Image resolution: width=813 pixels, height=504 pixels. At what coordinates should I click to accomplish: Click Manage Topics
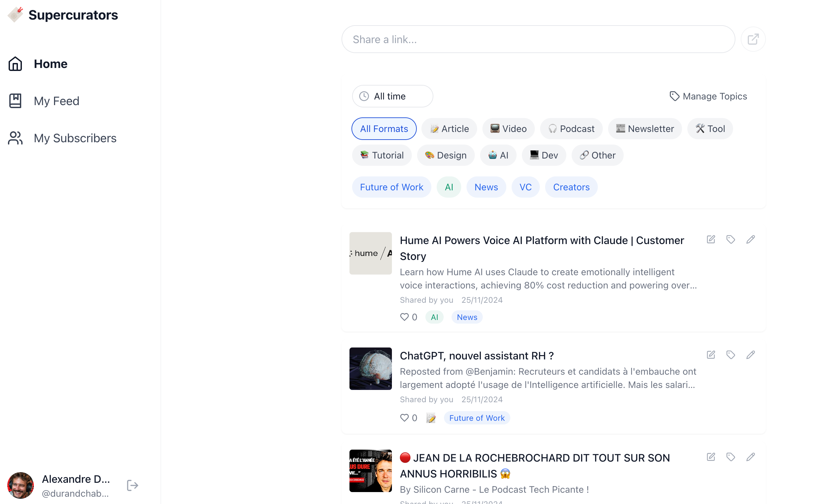708,96
